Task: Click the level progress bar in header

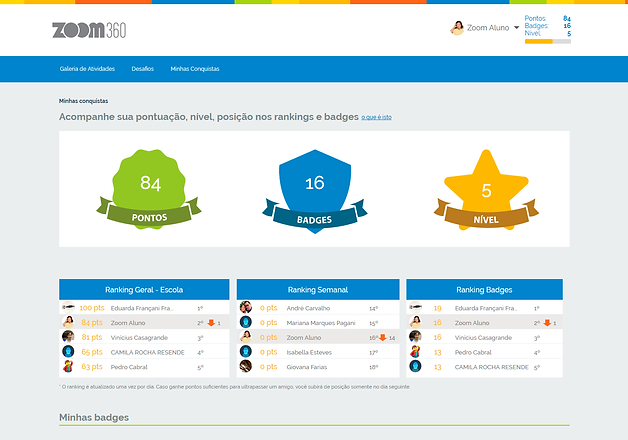Action: (x=547, y=41)
